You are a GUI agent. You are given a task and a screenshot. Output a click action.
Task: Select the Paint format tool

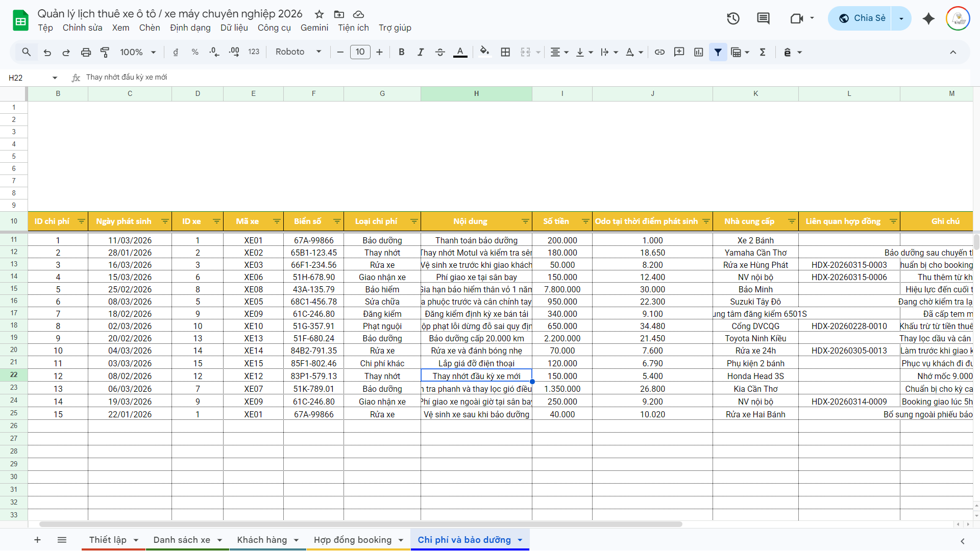tap(105, 52)
